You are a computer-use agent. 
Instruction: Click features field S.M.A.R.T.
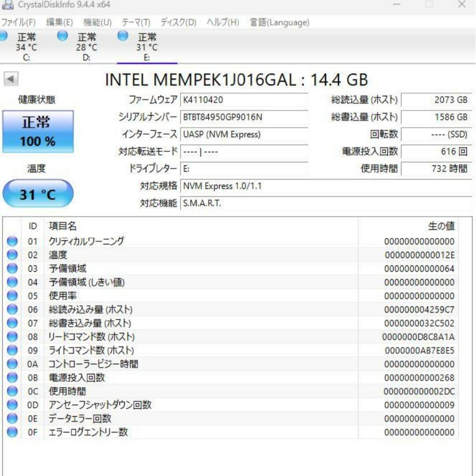326,203
